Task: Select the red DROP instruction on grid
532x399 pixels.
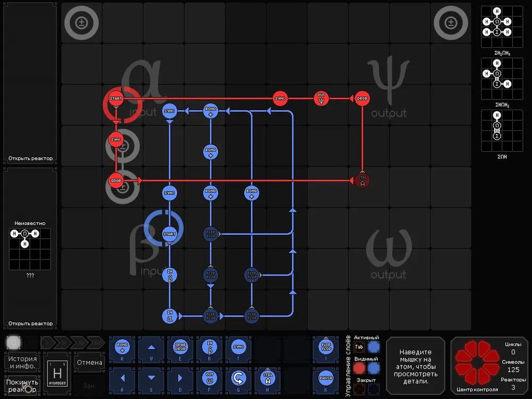Action: 362,99
